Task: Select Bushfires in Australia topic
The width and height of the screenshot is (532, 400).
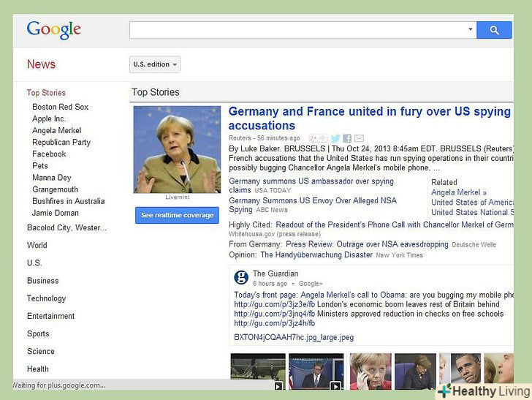Action: 69,201
